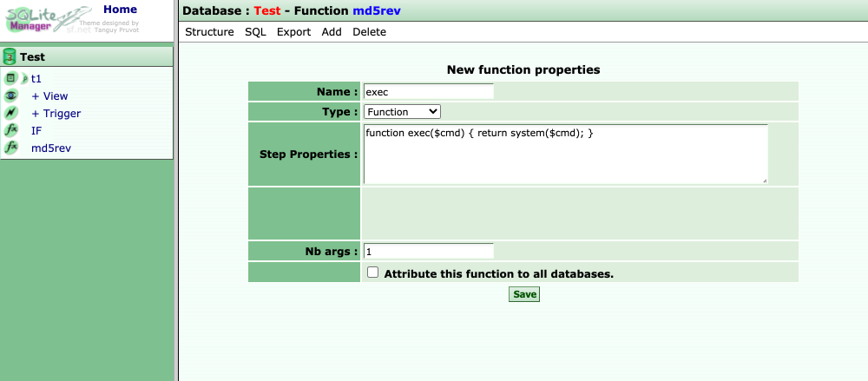Open the Type dropdown showing Function
The height and width of the screenshot is (381, 868).
tap(403, 112)
